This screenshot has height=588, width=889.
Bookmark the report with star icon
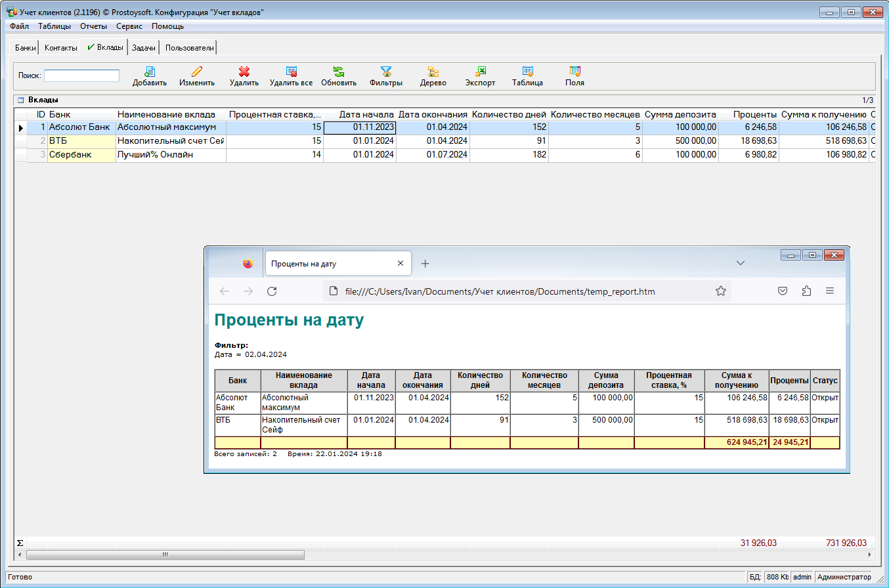(721, 291)
